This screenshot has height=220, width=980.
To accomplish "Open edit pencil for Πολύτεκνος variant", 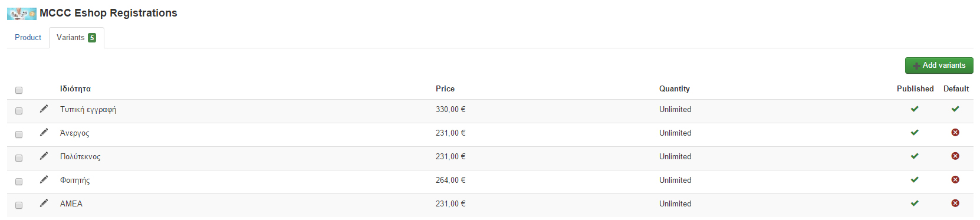I will point(44,156).
